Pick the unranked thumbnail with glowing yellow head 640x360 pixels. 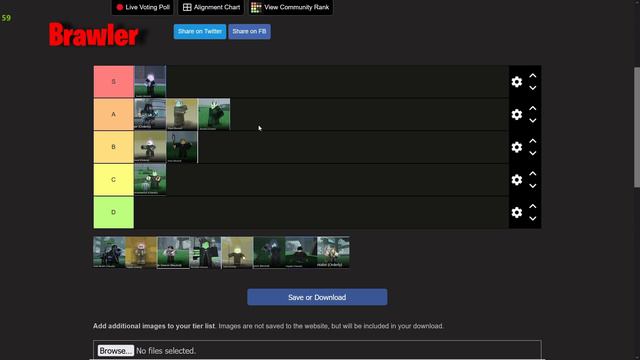(x=238, y=252)
